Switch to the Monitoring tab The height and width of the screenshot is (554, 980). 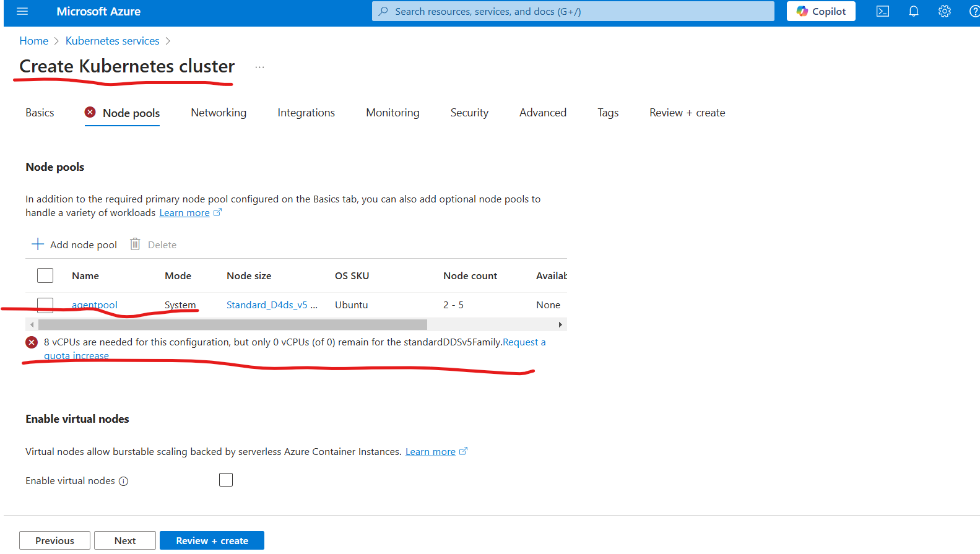click(392, 113)
